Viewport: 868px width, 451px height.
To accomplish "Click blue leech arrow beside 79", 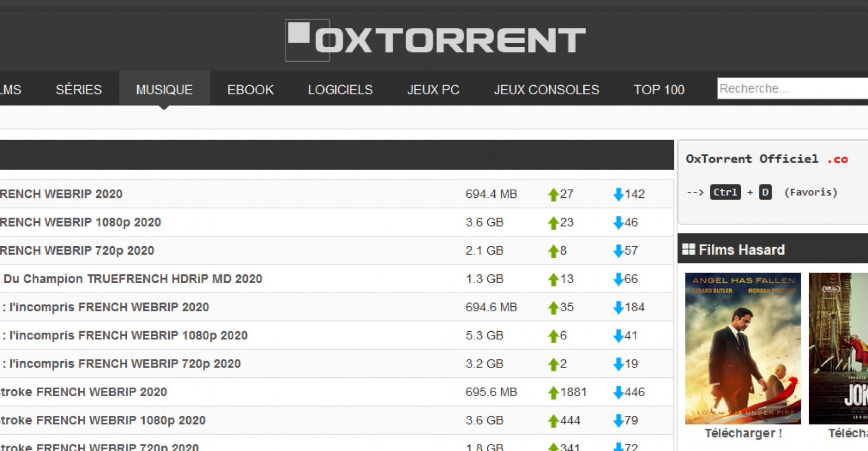I will click(618, 421).
